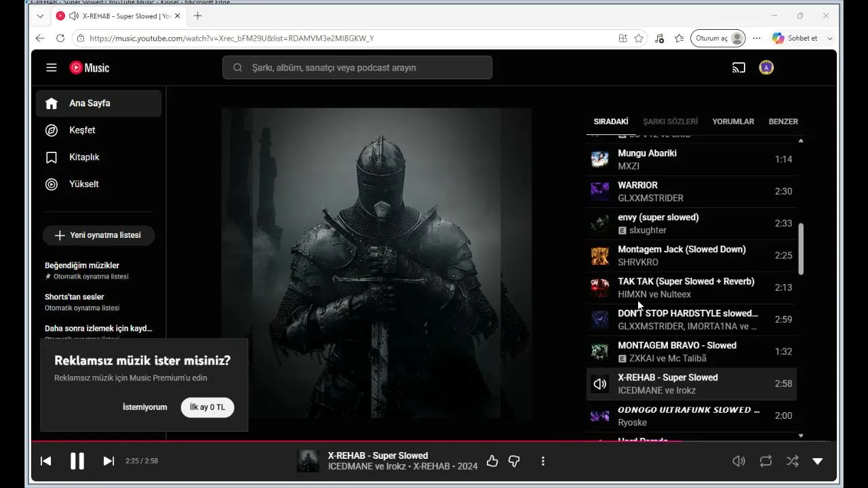868x488 pixels.
Task: Play the WARRIOR track thumbnail
Action: [599, 191]
